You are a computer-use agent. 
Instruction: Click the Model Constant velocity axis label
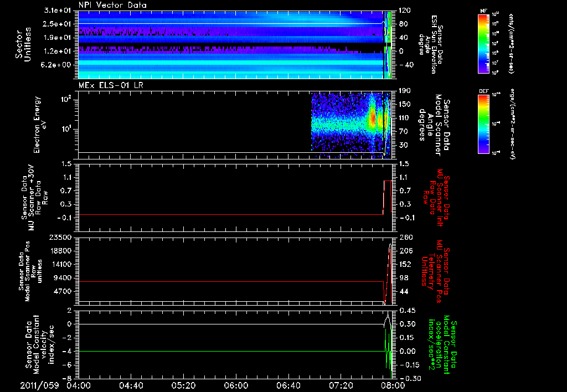[x=40, y=343]
